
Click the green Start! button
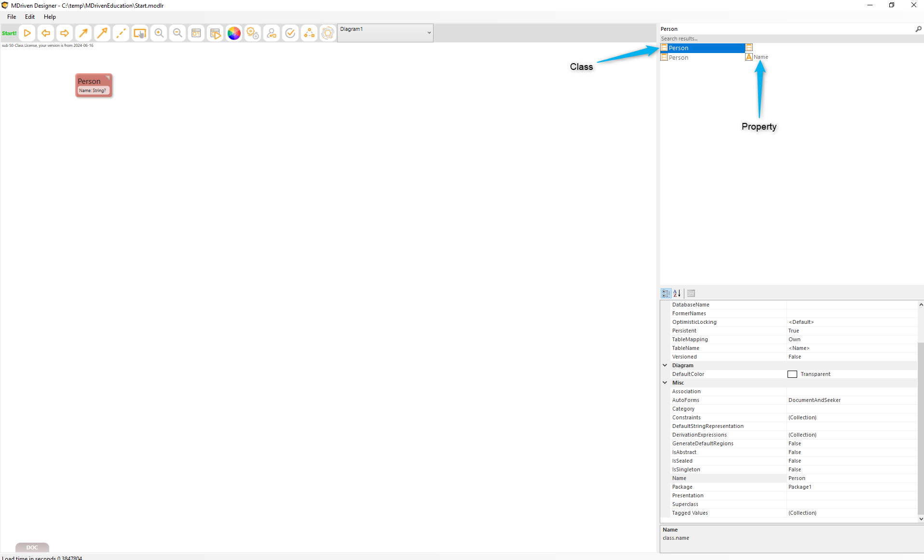click(x=9, y=33)
